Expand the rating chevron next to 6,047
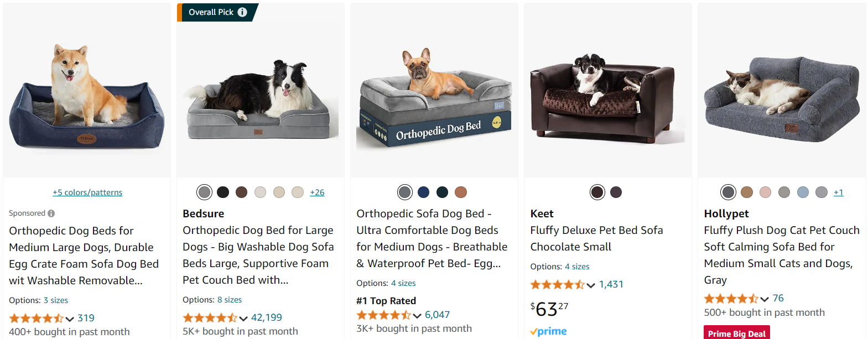This screenshot has width=868, height=339. click(417, 316)
